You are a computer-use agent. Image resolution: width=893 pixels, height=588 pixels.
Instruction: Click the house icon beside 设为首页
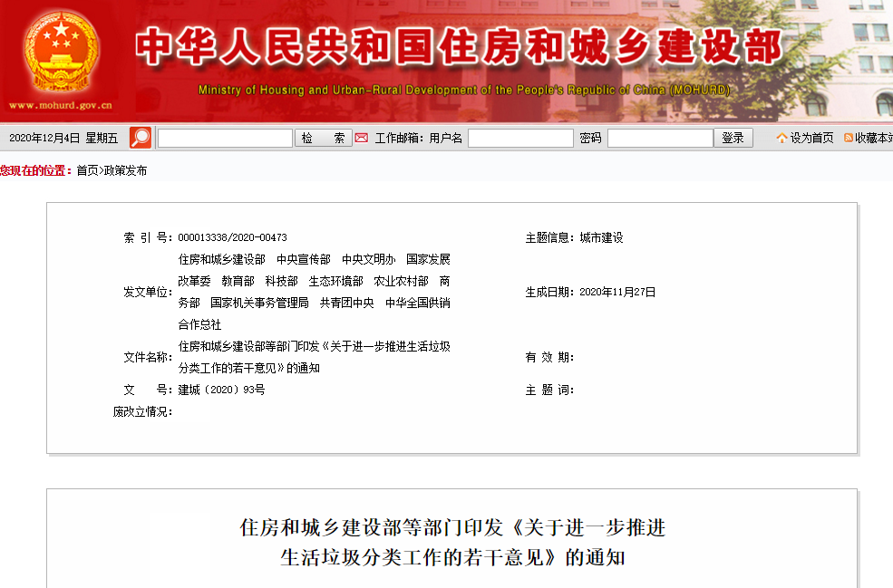pyautogui.click(x=781, y=138)
